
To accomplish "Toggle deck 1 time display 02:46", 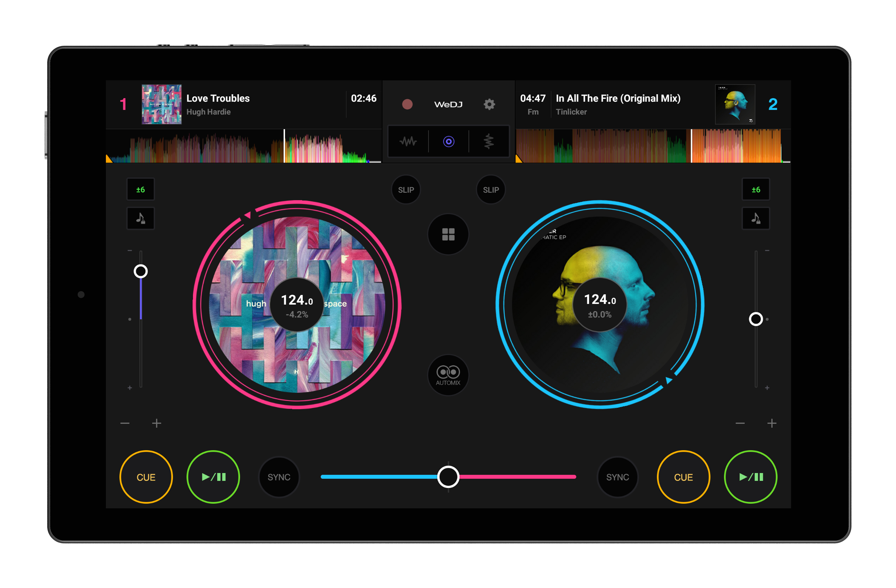I will tap(364, 98).
